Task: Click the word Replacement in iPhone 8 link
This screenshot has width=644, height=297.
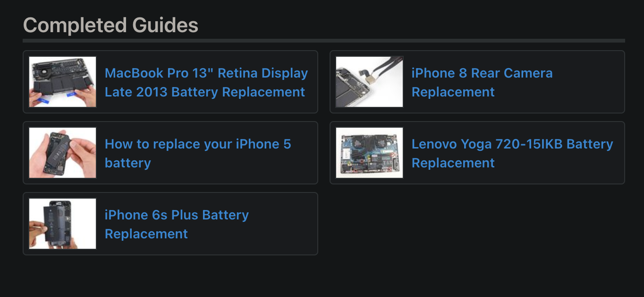Action: tap(453, 92)
